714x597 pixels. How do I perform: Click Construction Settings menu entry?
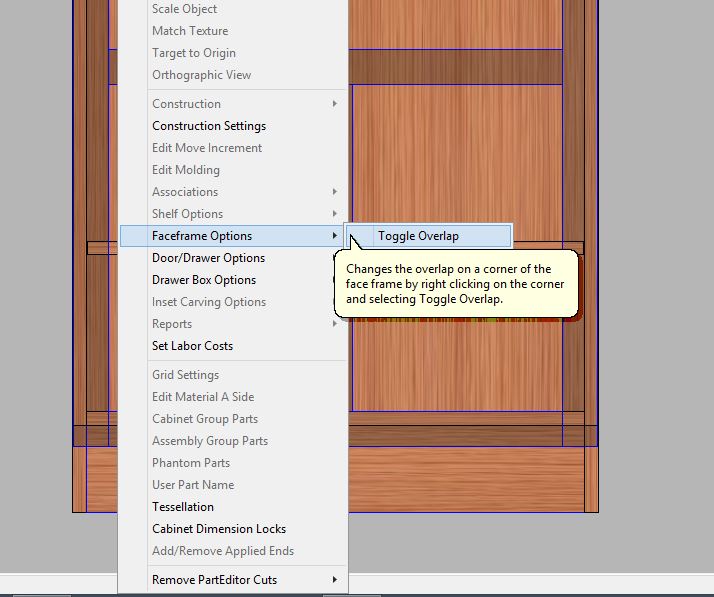pos(209,126)
